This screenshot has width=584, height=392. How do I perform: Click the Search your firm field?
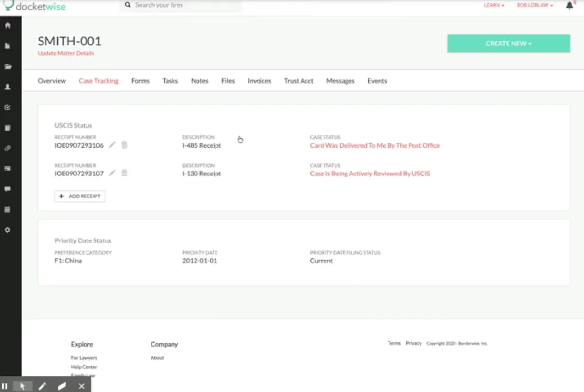(181, 5)
